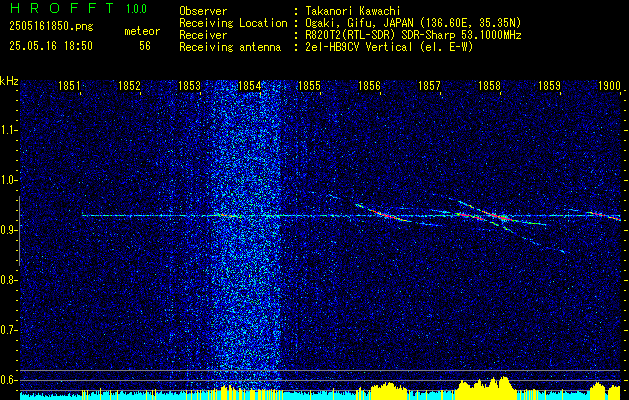The height and width of the screenshot is (400, 629).
Task: Click the red crossing meteor echo near 1858
Action: [x=496, y=217]
